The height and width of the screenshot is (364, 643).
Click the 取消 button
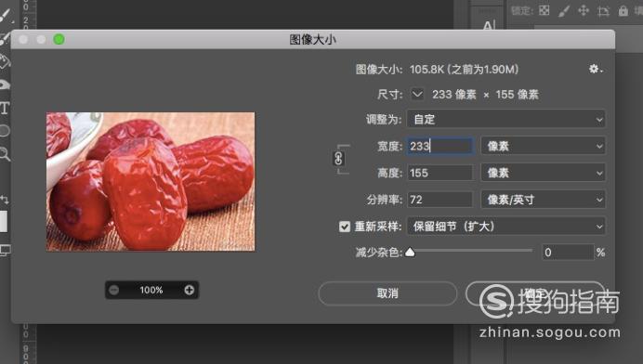point(387,293)
